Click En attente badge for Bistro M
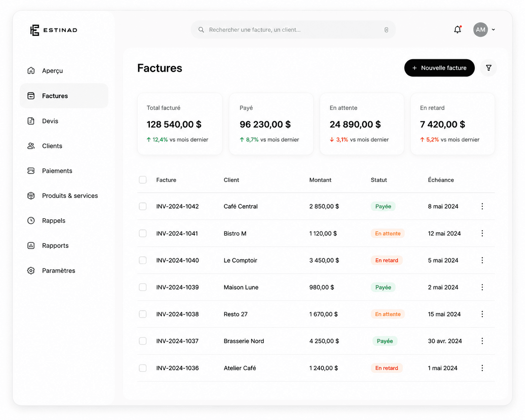The height and width of the screenshot is (420, 525). (x=388, y=233)
